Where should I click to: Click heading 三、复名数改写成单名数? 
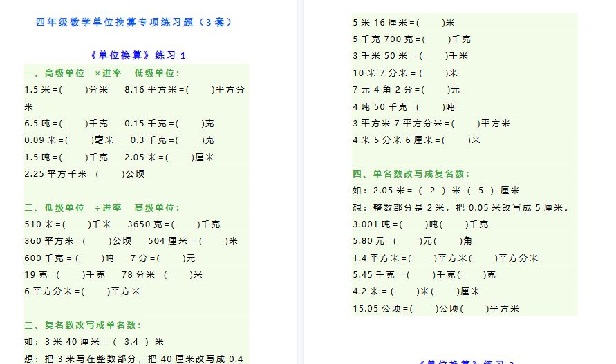pyautogui.click(x=83, y=325)
